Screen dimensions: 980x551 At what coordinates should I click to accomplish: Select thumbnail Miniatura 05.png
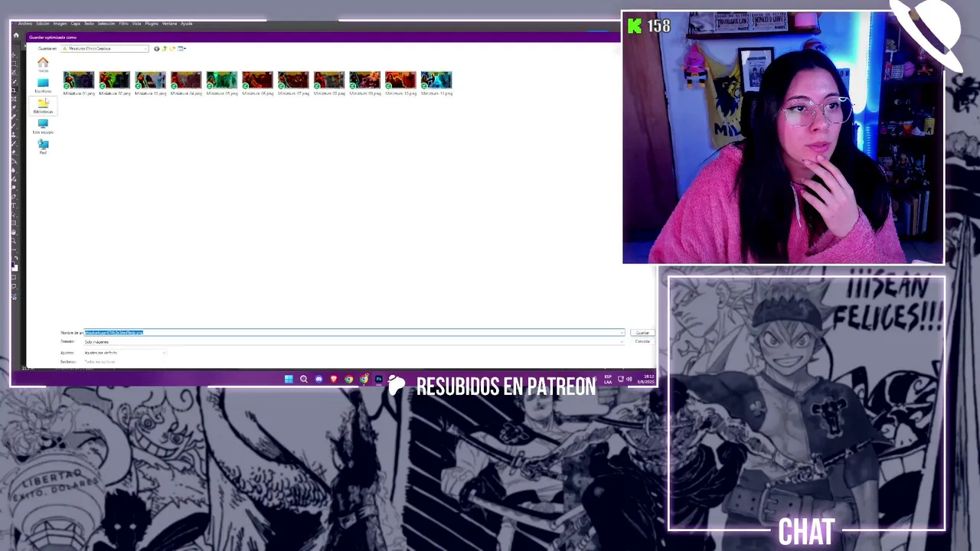(222, 83)
